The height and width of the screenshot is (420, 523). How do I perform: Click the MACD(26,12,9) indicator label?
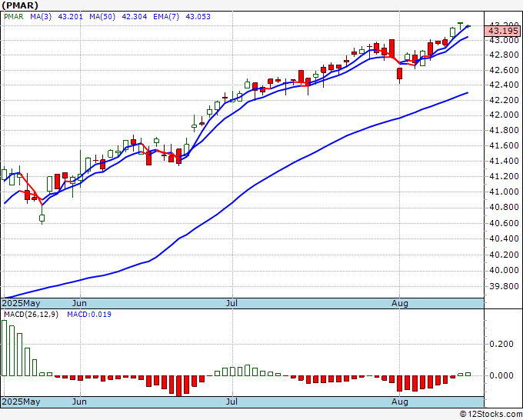point(31,315)
